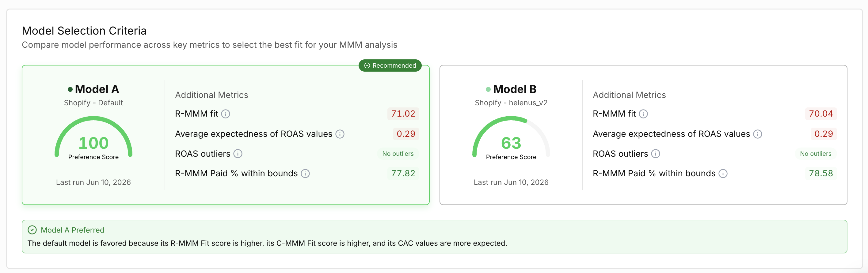Viewport: 868px width, 273px height.
Task: Click Model A R-MMM fit value 71.02
Action: [x=403, y=114]
